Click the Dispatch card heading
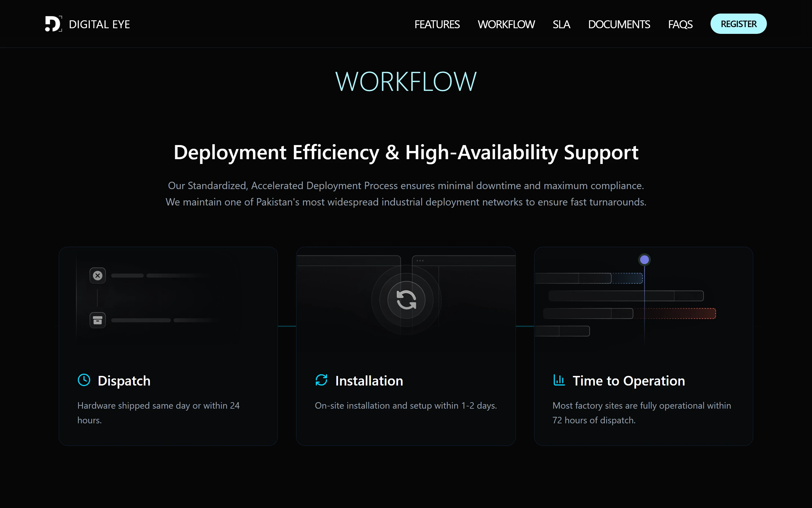Screen dimensions: 812x508 click(x=124, y=381)
